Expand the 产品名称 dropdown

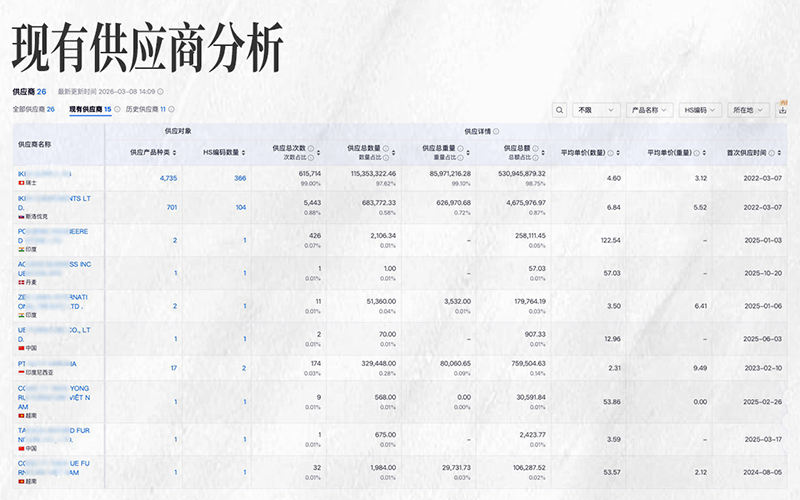tap(650, 110)
